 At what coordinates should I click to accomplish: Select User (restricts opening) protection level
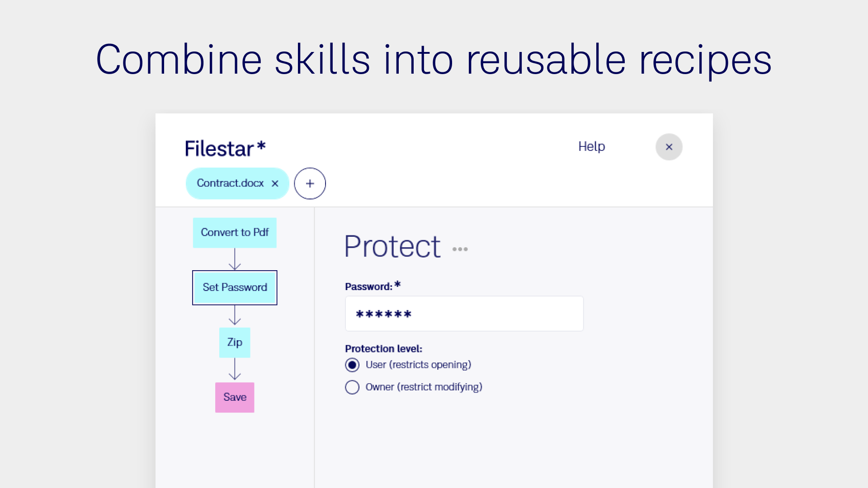coord(352,365)
